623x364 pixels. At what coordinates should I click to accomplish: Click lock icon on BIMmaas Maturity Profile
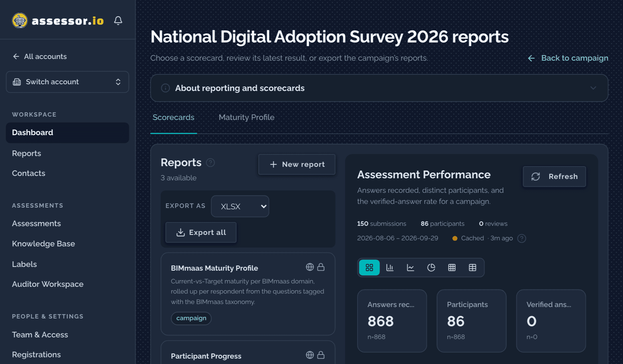click(x=321, y=267)
